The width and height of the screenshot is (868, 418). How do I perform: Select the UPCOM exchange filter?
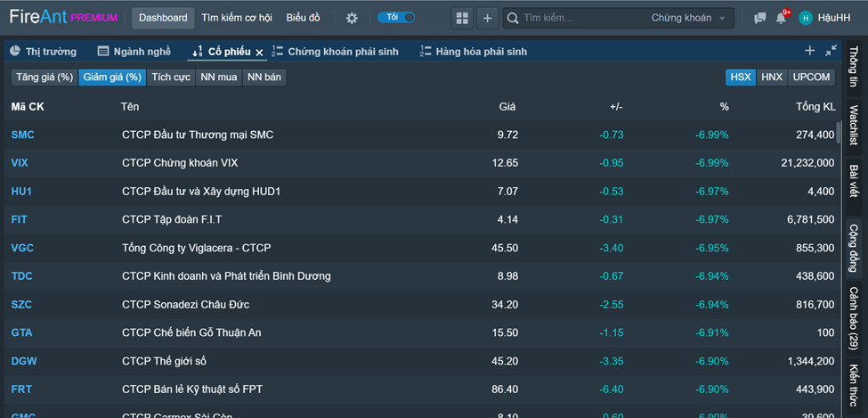click(811, 78)
